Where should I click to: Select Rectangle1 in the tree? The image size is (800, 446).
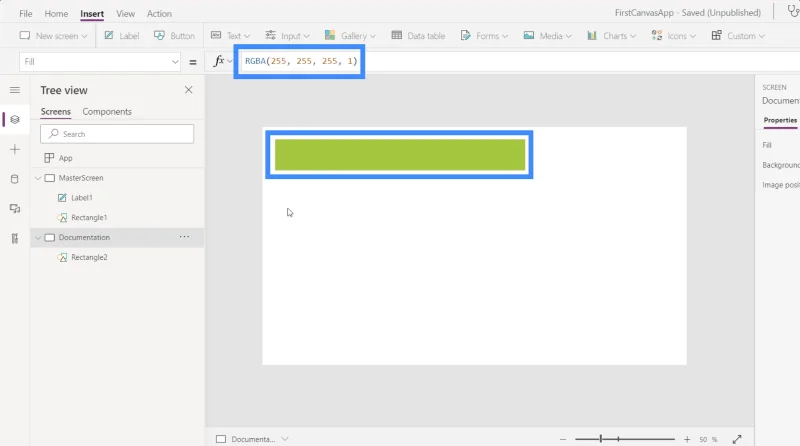[89, 217]
